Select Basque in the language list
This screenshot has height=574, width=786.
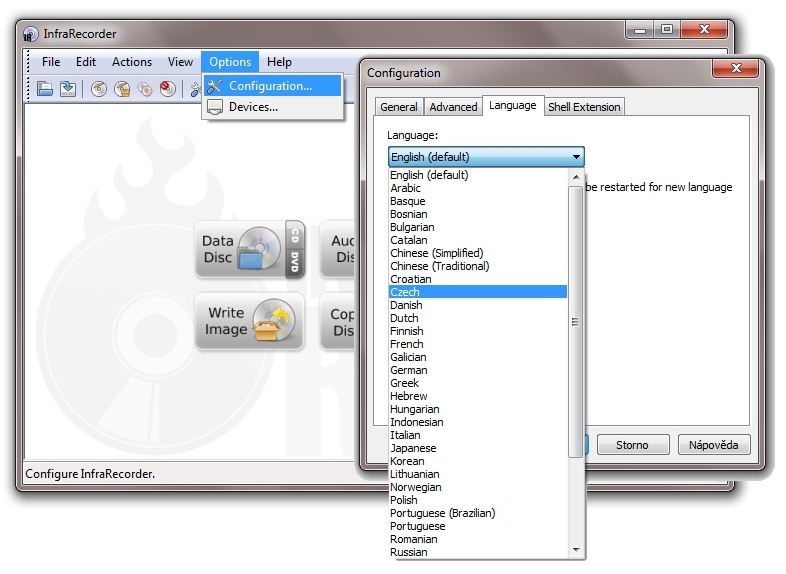click(478, 201)
